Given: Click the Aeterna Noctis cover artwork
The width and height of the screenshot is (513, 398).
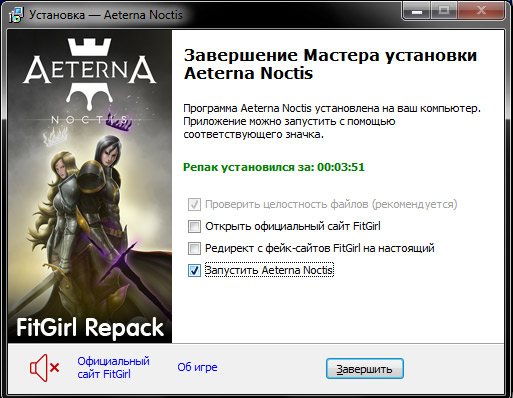Looking at the screenshot, I should pos(90,186).
